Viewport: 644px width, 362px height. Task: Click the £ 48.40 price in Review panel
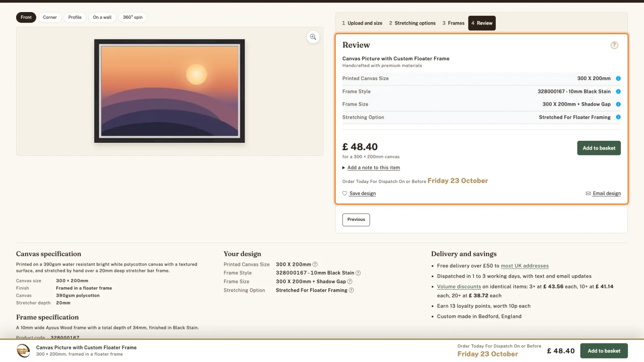pos(360,147)
